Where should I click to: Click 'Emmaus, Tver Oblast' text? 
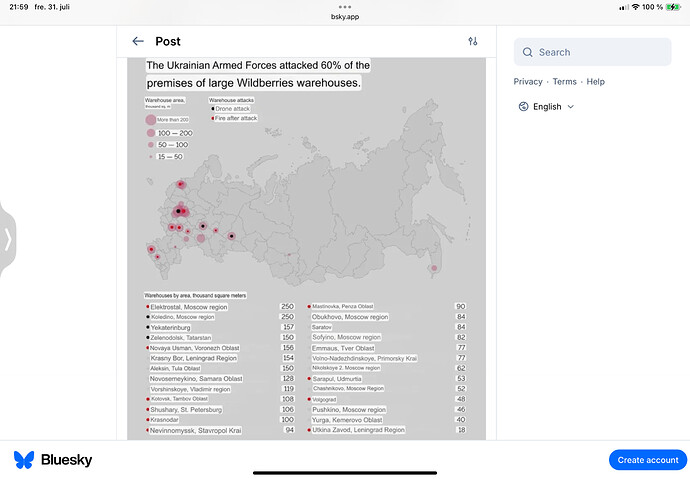coord(343,348)
